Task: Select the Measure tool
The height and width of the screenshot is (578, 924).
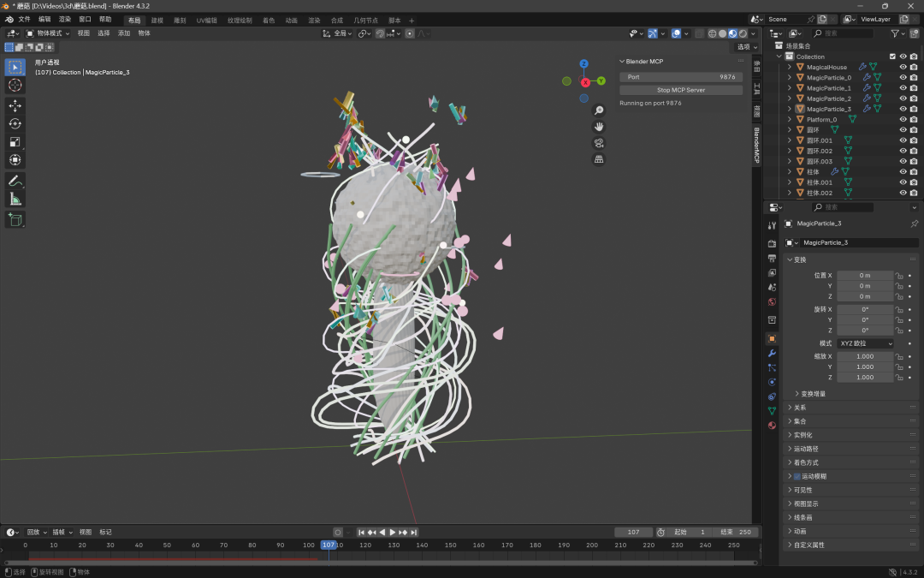Action: 15,199
